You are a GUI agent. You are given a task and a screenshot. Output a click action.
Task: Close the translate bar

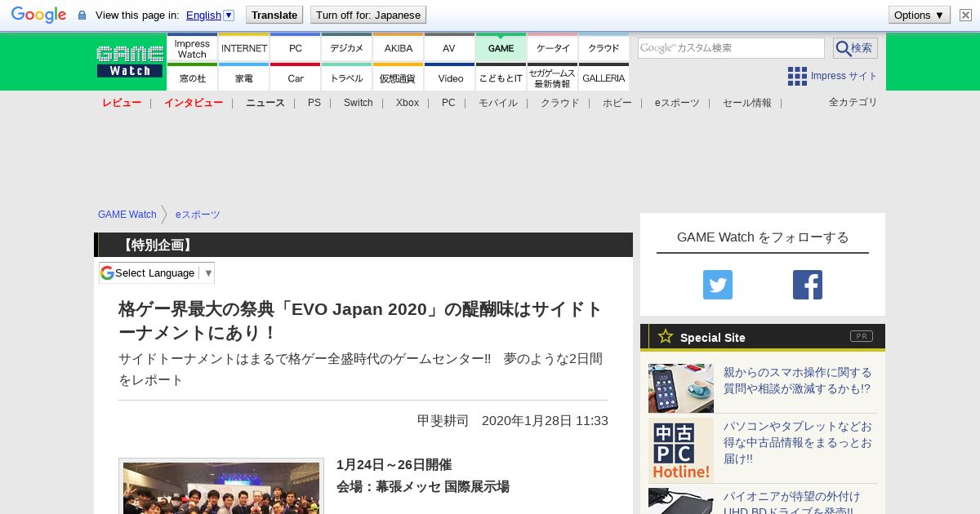[965, 15]
